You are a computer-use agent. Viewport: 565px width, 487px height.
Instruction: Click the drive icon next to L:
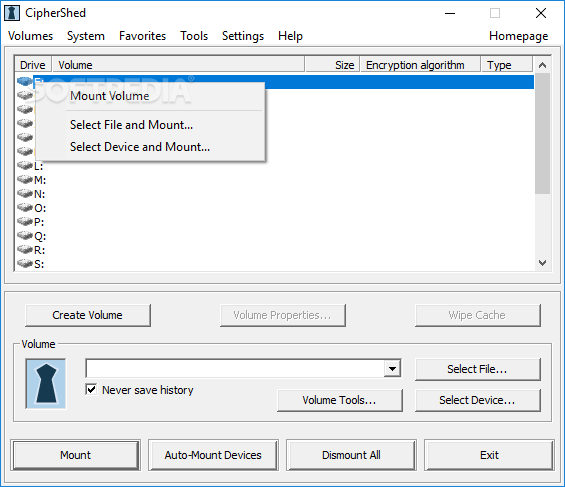(25, 165)
